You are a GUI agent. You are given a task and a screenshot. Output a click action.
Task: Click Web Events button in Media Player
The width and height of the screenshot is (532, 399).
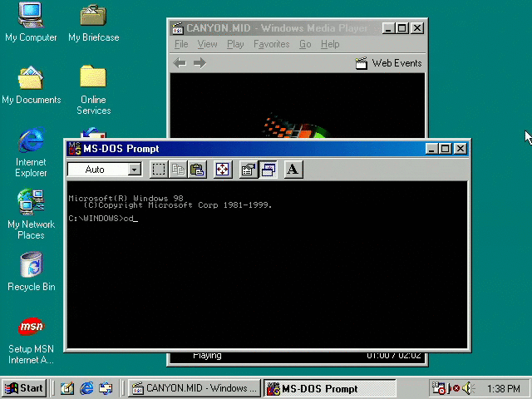click(388, 63)
